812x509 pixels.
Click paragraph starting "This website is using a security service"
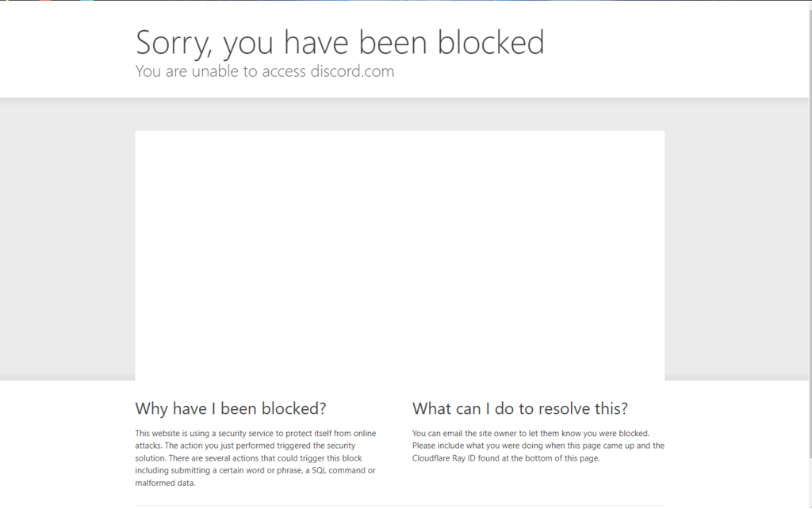[x=256, y=457]
